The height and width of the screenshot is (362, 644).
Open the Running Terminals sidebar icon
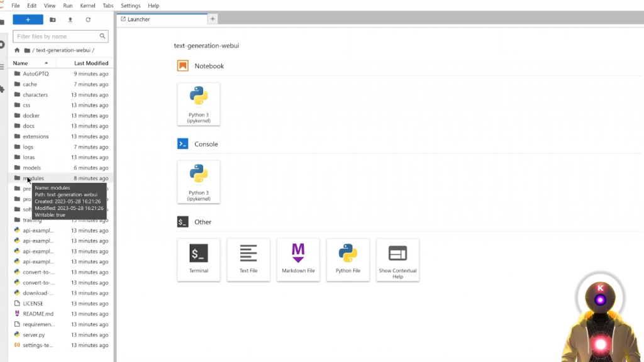[x=2, y=45]
